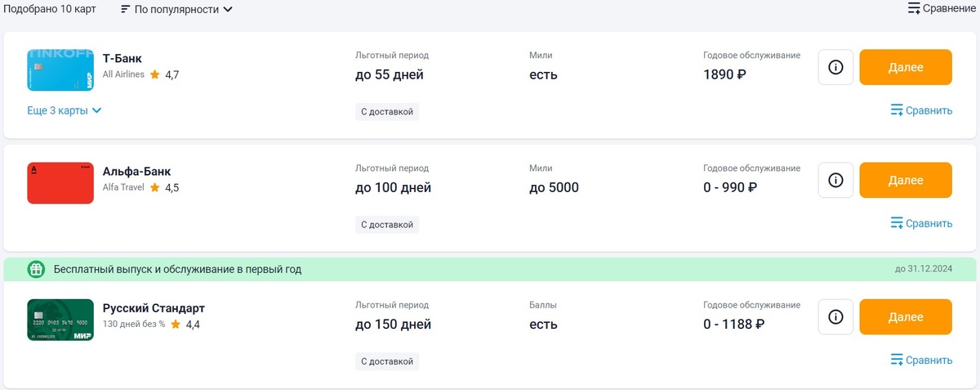This screenshot has width=980, height=390.
Task: Open the Т-Банк bank name link
Action: tap(122, 58)
